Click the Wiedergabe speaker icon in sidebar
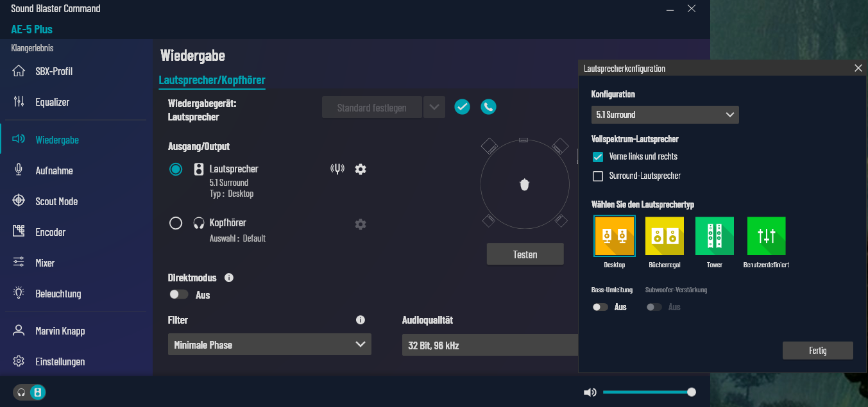Image resolution: width=868 pixels, height=407 pixels. tap(19, 140)
